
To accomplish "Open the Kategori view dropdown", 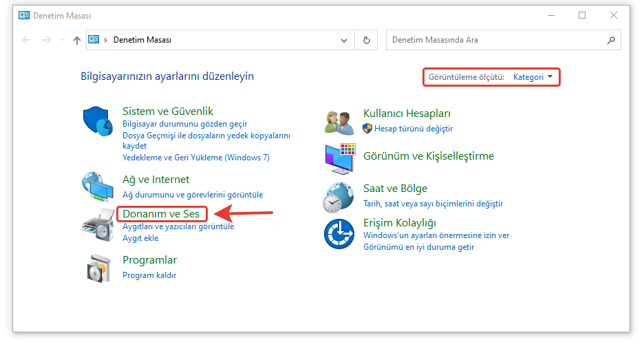I will 533,77.
